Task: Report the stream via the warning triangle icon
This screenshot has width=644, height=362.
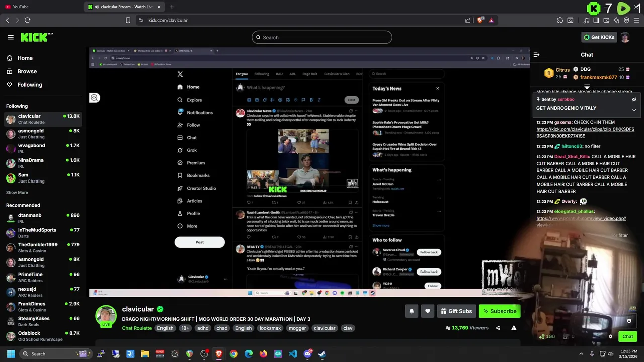Action: pos(514,328)
